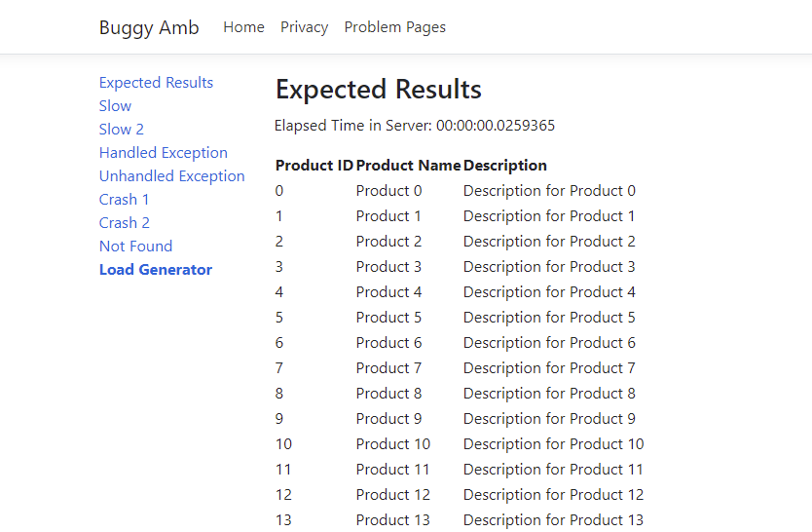The image size is (812, 532).
Task: Select Expected Results in the sidebar
Action: (x=156, y=83)
